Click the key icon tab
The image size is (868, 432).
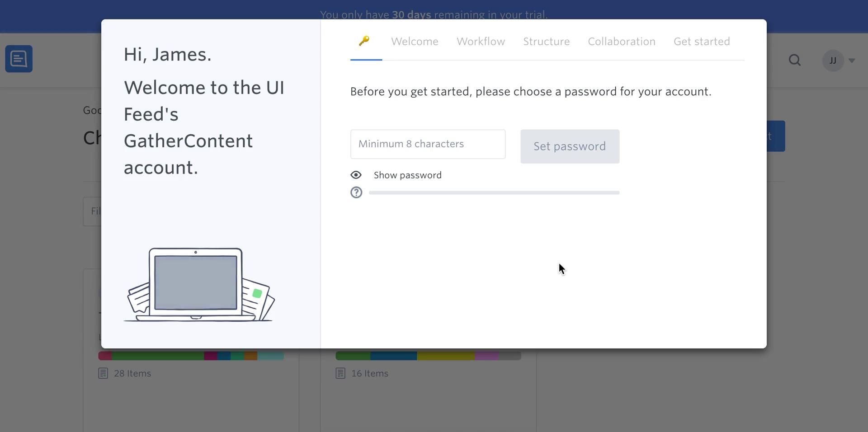[364, 41]
